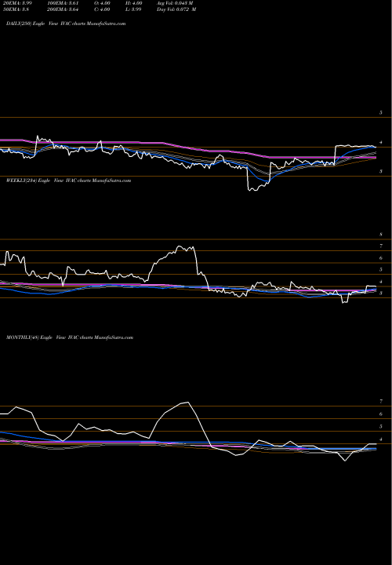
Task: Click price label 6 on monthly chart axis
Action: click(381, 414)
